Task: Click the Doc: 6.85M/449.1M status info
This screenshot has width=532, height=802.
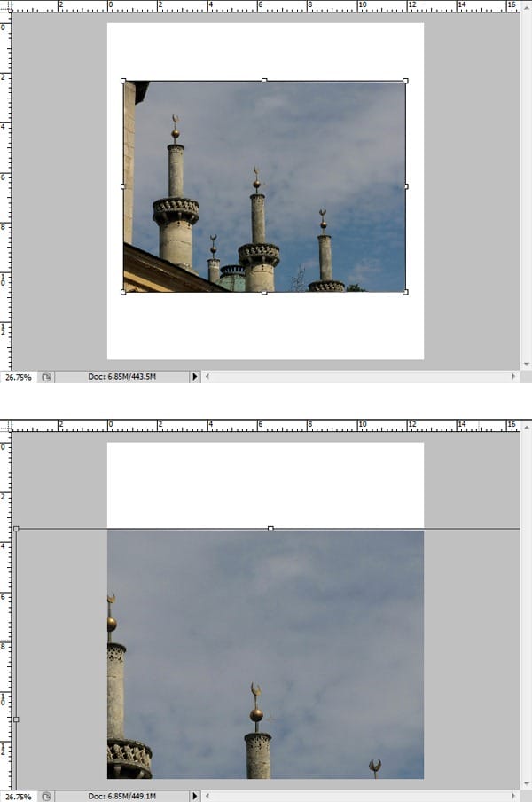Action: pyautogui.click(x=121, y=797)
